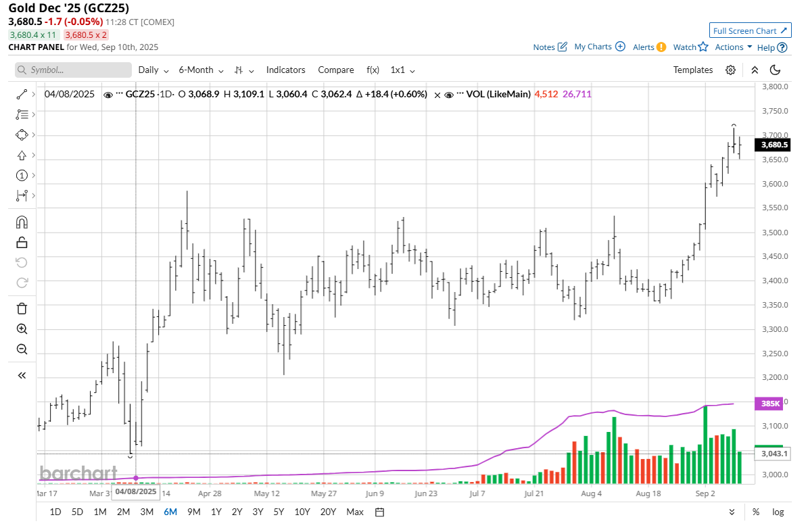This screenshot has height=532, width=808.
Task: Select the 2Y range
Action: (x=237, y=512)
